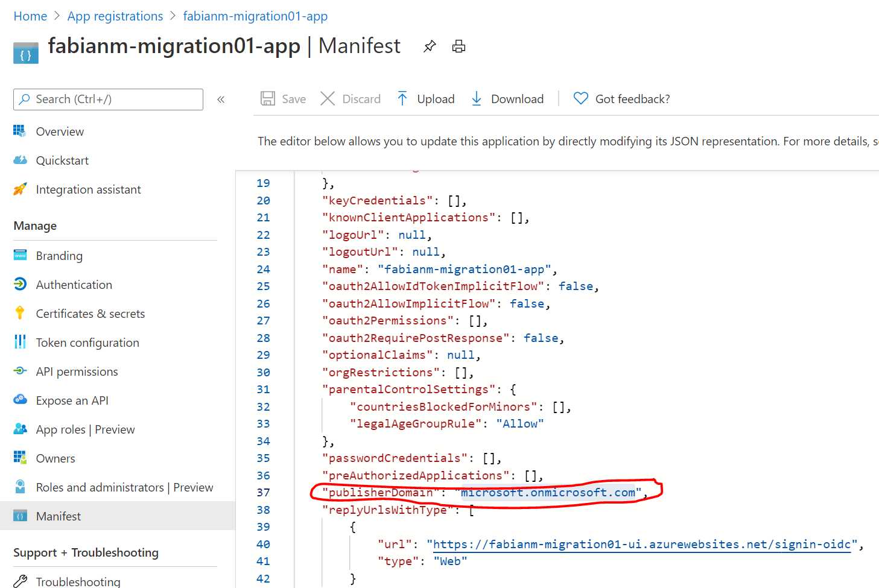Click the Certificates key icon
The width and height of the screenshot is (879, 588).
20,312
